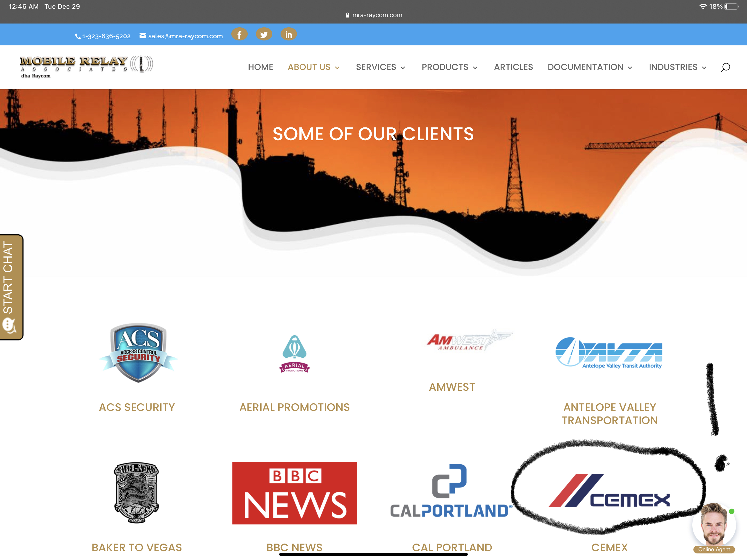Expand the SERVICES dropdown chevron

[x=403, y=68]
